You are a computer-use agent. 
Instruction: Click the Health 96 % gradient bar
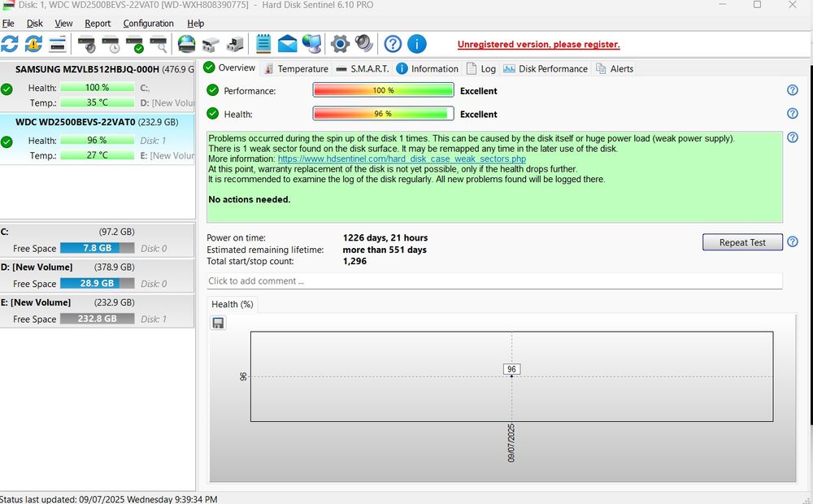pyautogui.click(x=383, y=114)
